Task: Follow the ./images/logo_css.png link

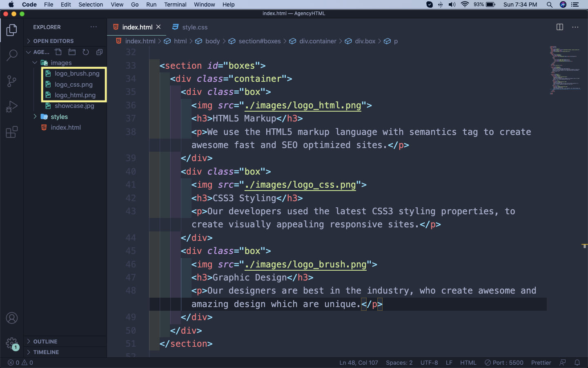Action: point(300,185)
